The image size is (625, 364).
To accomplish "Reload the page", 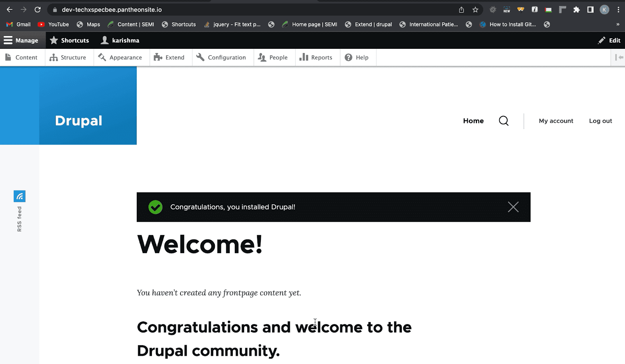I will (x=37, y=10).
